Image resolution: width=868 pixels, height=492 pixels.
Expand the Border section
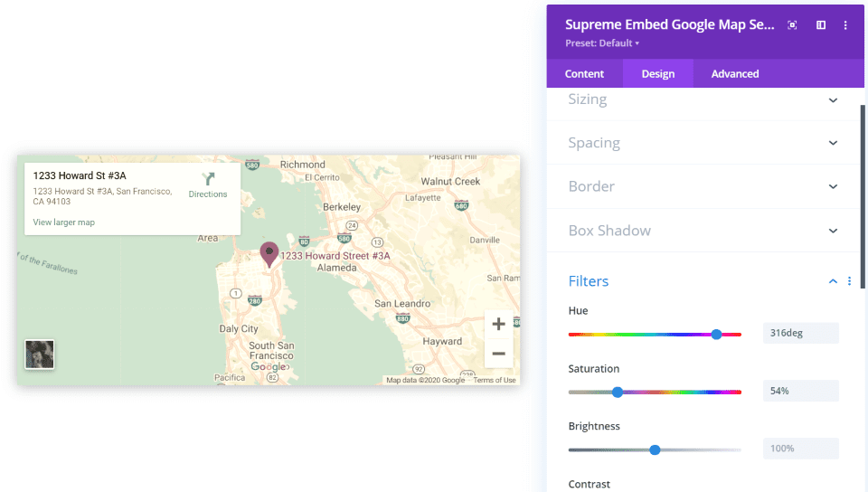coord(833,186)
